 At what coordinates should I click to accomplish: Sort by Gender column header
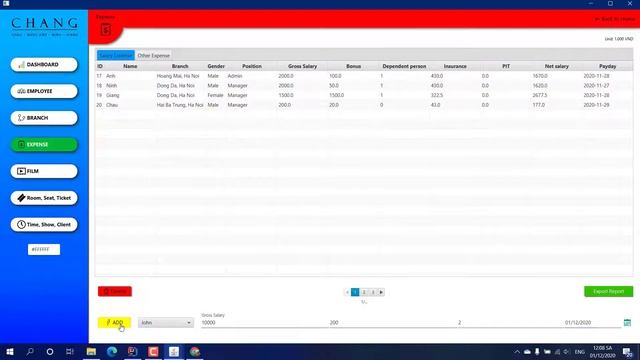pos(216,66)
